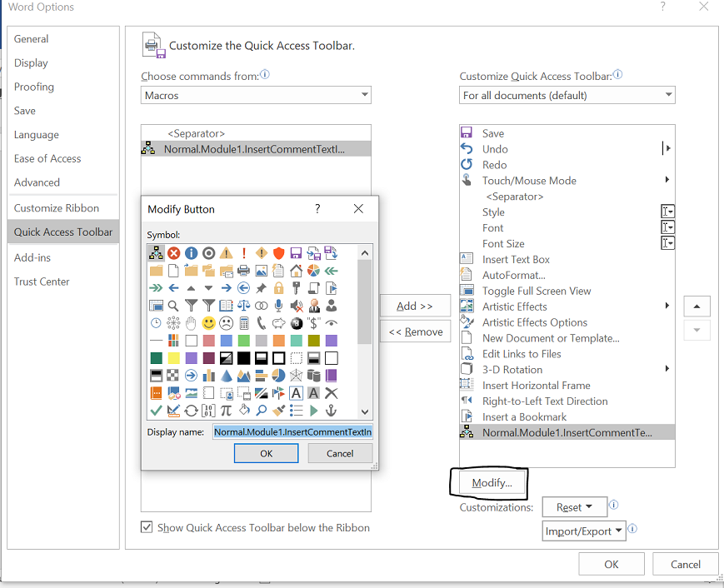This screenshot has height=588, width=724.
Task: Select the anchor symbol
Action: [331, 411]
